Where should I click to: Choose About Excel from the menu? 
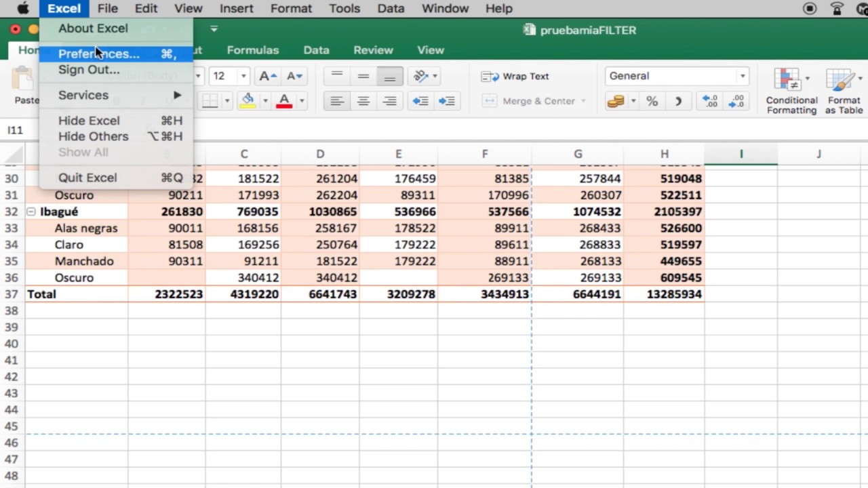coord(116,28)
